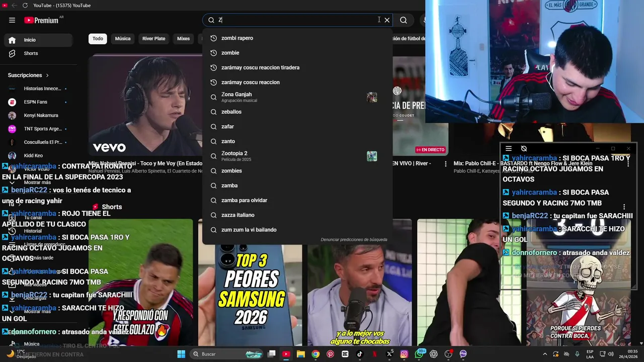The image size is (644, 362).
Task: Select the 'zafar' search suggestion
Action: [297, 126]
